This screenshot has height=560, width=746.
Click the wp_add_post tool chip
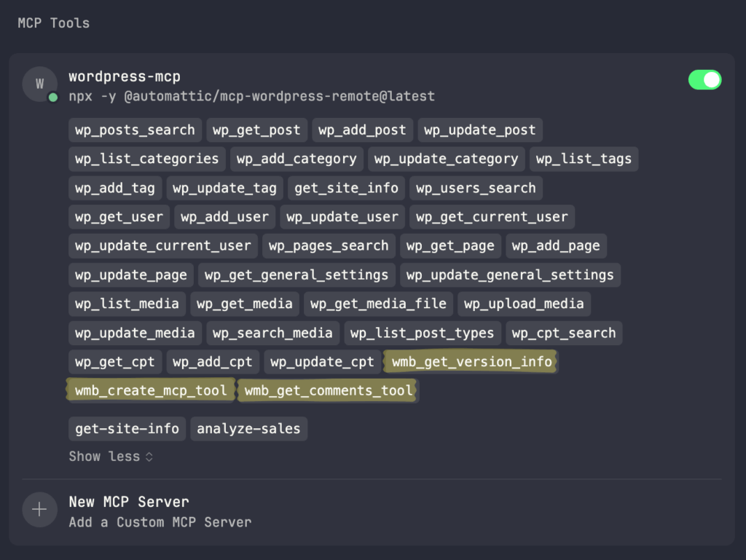click(x=362, y=130)
